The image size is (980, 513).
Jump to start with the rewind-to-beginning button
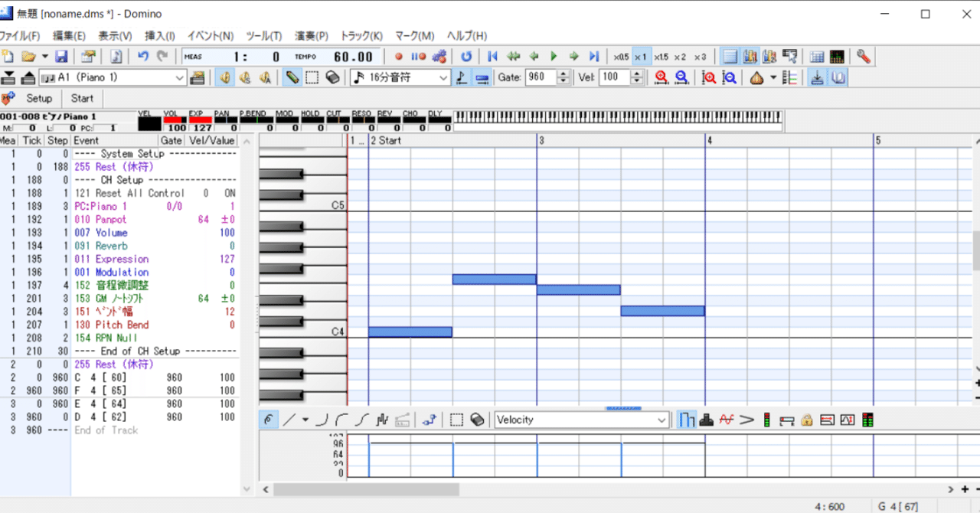pyautogui.click(x=493, y=57)
